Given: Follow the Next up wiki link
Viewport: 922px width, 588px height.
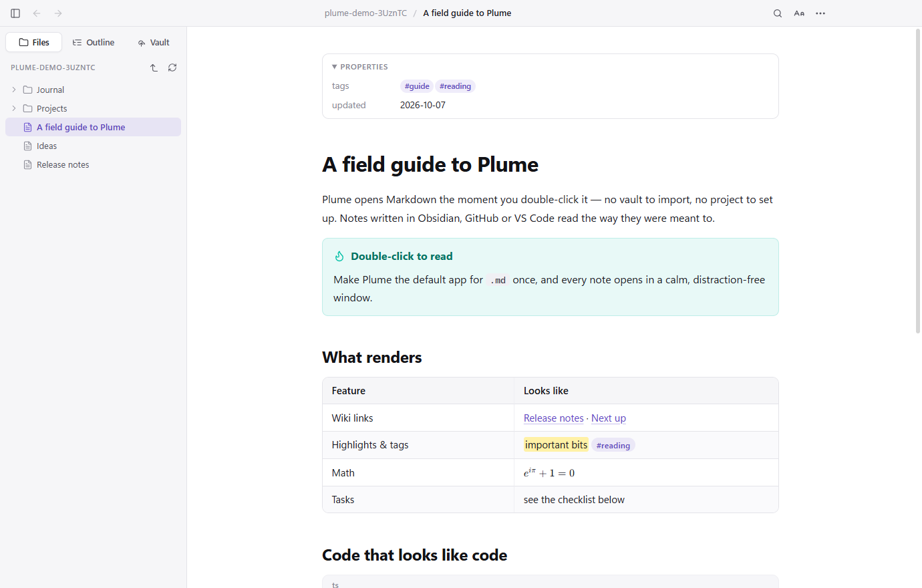Looking at the screenshot, I should click(x=609, y=418).
